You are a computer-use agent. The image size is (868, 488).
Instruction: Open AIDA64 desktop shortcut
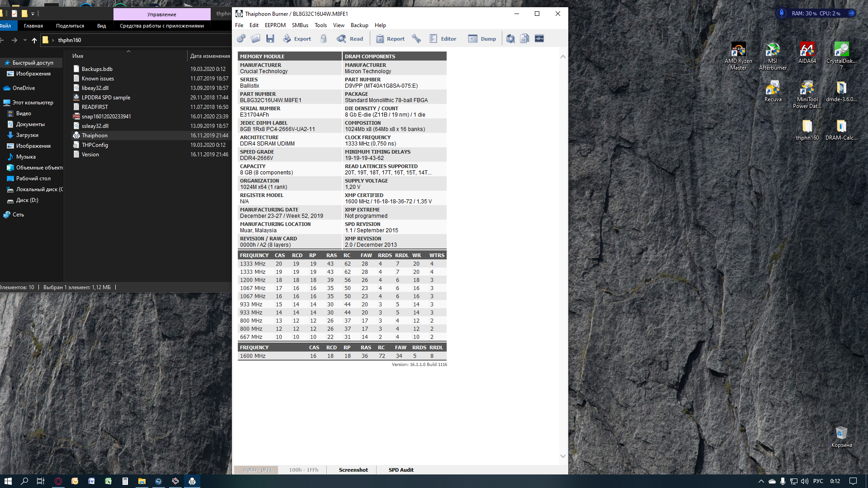pos(807,53)
